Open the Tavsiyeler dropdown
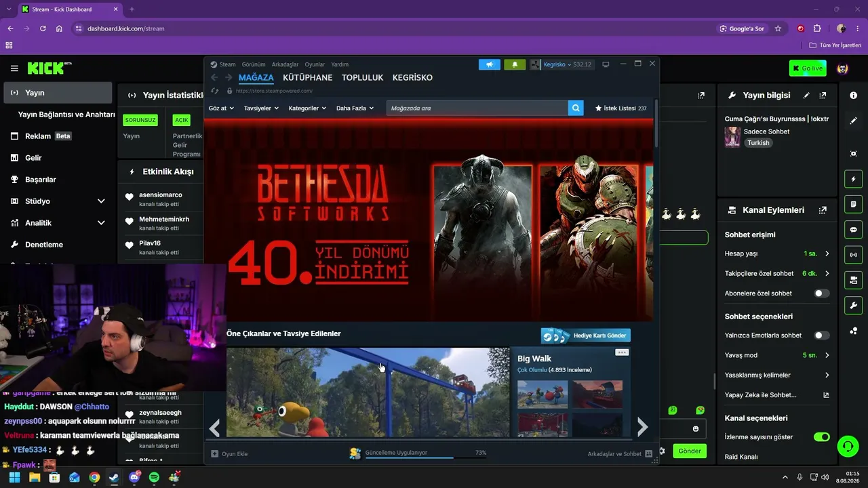This screenshot has height=488, width=868. pyautogui.click(x=261, y=108)
